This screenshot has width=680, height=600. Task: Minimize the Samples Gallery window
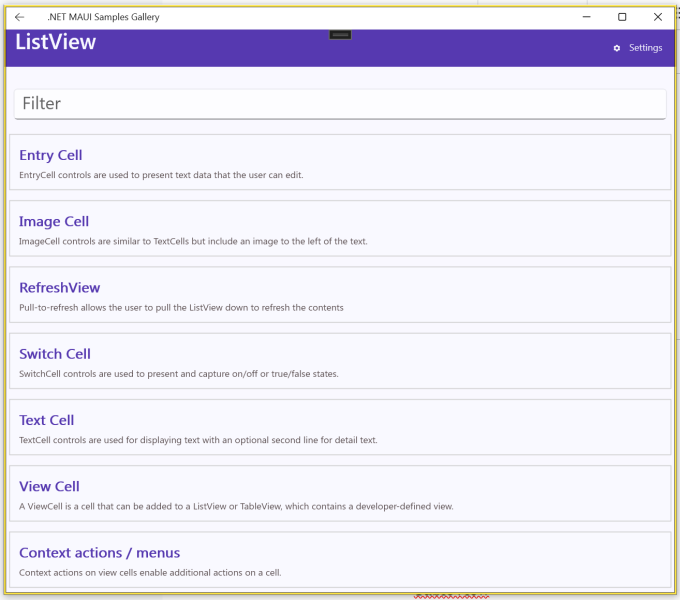[586, 17]
